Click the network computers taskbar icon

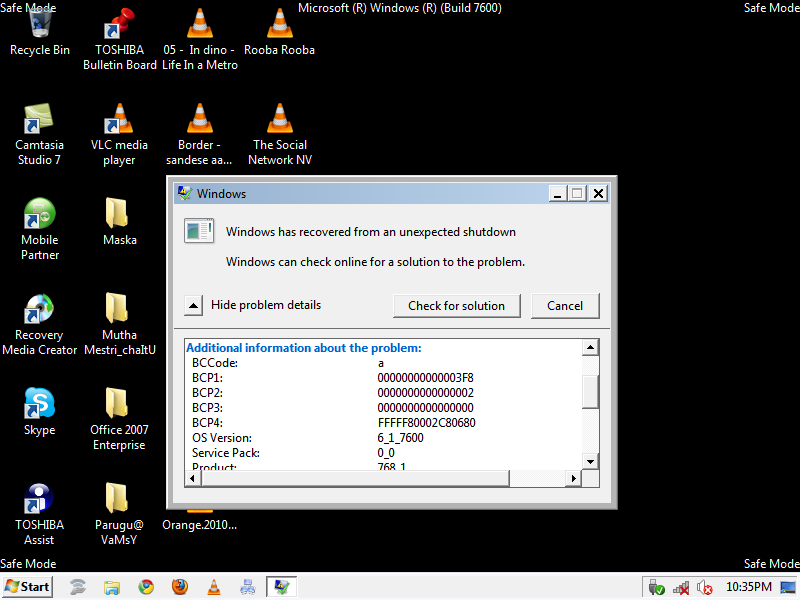[247, 587]
